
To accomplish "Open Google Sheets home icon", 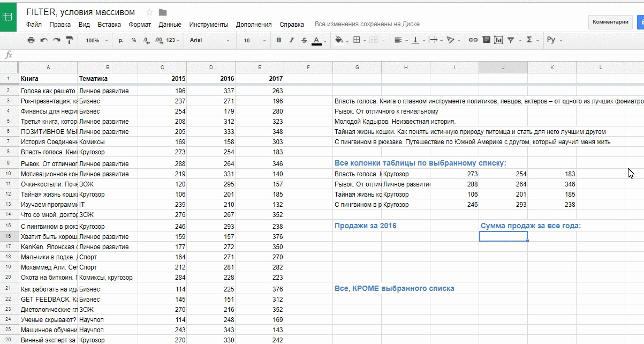I will click(x=7, y=17).
